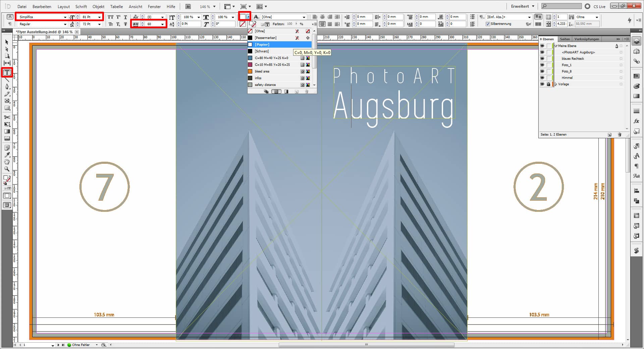Click the new layer button in Ebenen panel
The width and height of the screenshot is (644, 349).
[x=610, y=134]
